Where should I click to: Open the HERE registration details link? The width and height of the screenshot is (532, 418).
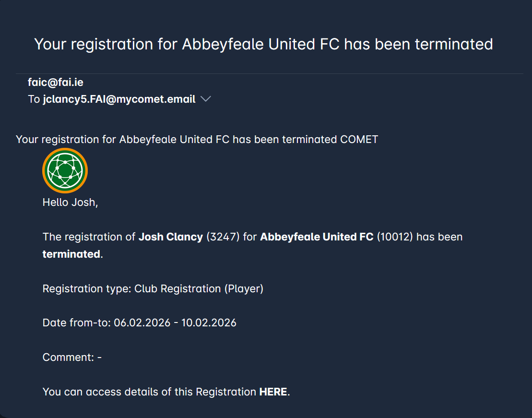(x=273, y=392)
